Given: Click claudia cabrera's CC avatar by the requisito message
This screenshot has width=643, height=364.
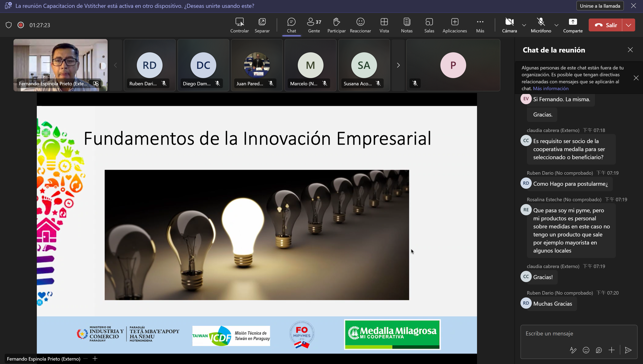Looking at the screenshot, I should 526,140.
